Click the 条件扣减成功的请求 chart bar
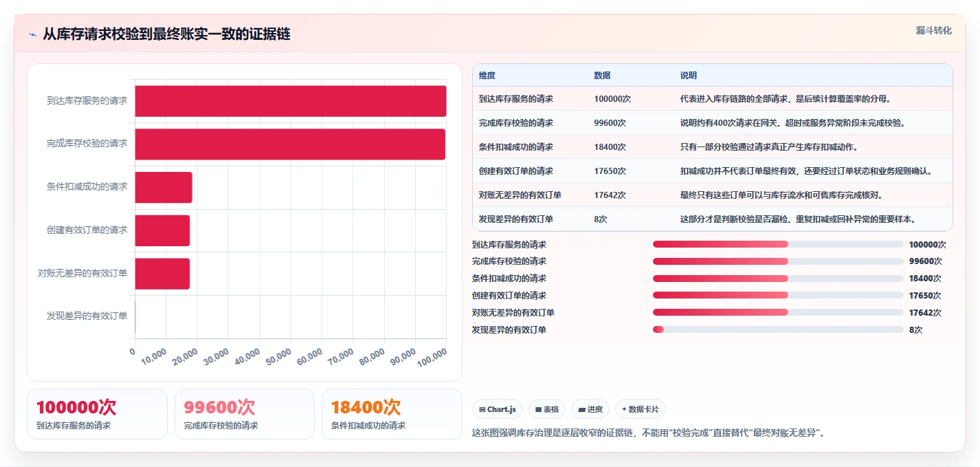This screenshot has height=467, width=980. [164, 187]
